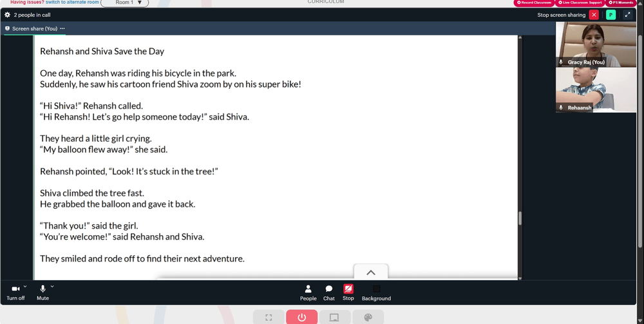
Task: Click the red X to stop screen sharing
Action: 594,15
